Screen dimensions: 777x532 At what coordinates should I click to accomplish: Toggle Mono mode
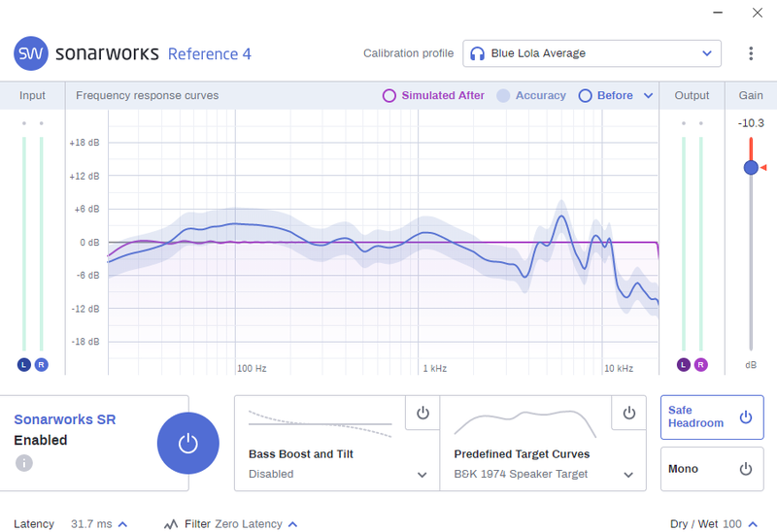[x=712, y=469]
